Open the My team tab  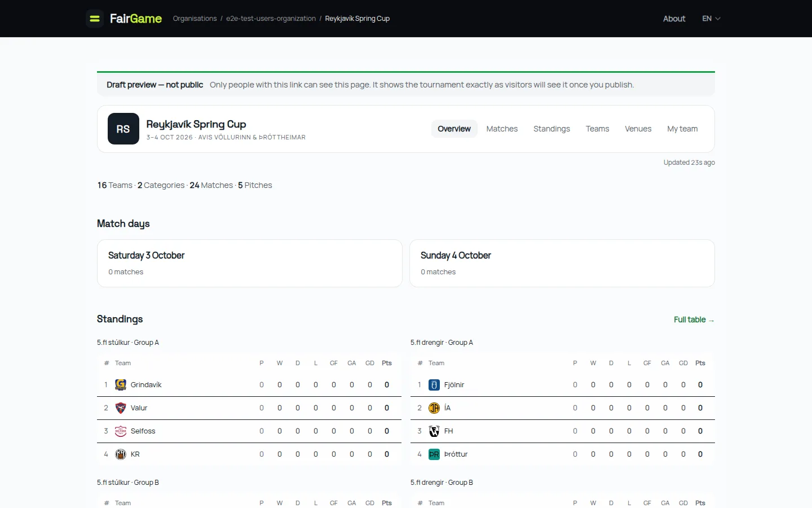point(682,129)
